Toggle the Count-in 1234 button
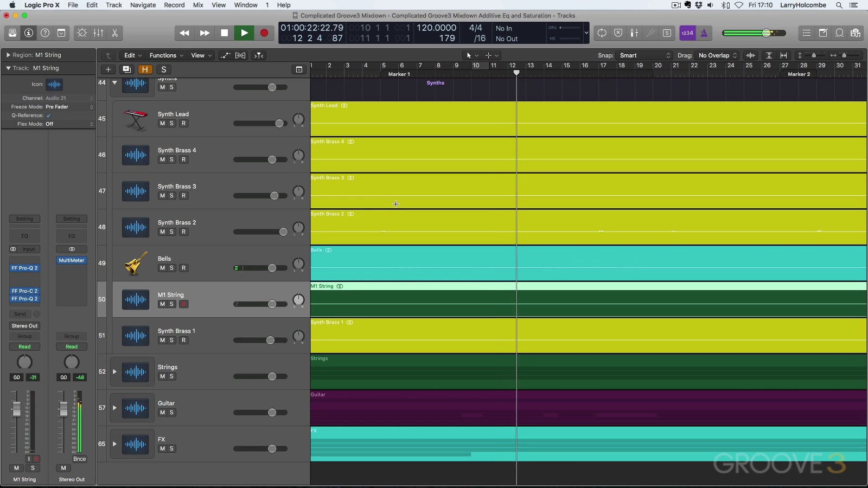The image size is (868, 488). 687,33
